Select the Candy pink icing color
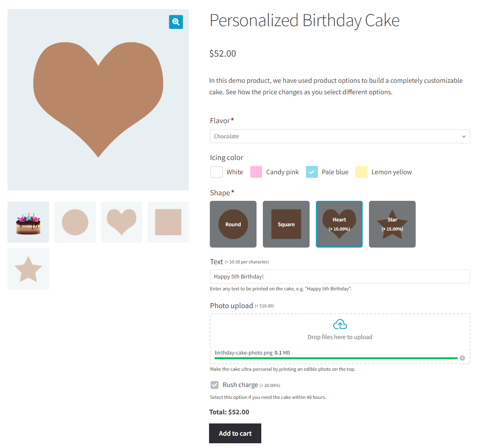Screen dimensions: 481x448 click(256, 172)
